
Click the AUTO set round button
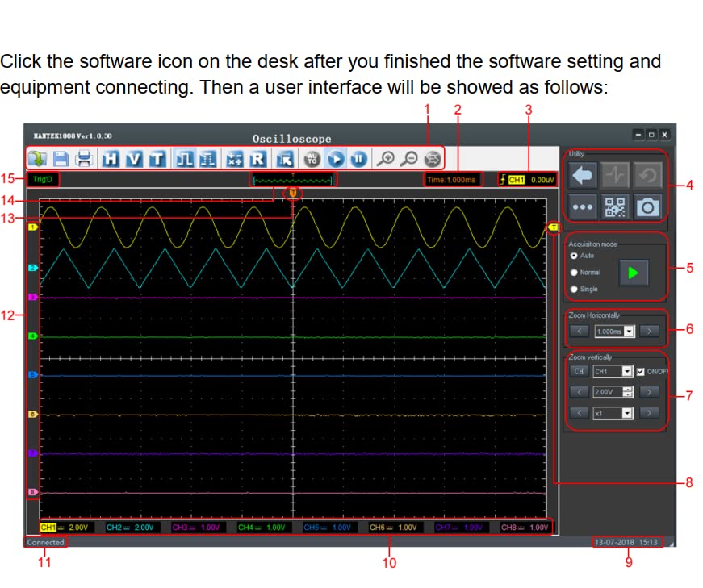coord(313,158)
